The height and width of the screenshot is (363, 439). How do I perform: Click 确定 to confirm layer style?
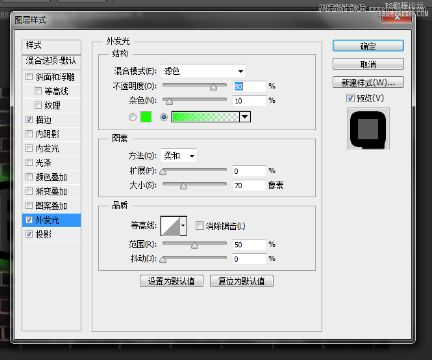tap(368, 46)
